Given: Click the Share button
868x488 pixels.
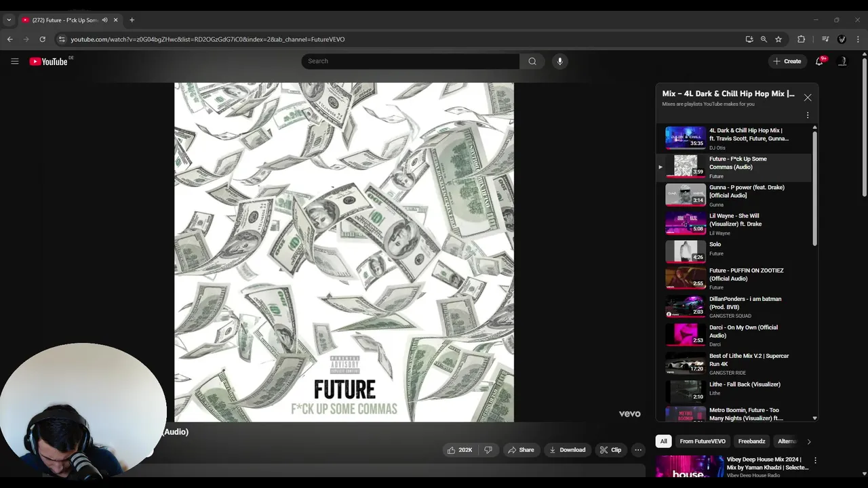Looking at the screenshot, I should coord(521,450).
